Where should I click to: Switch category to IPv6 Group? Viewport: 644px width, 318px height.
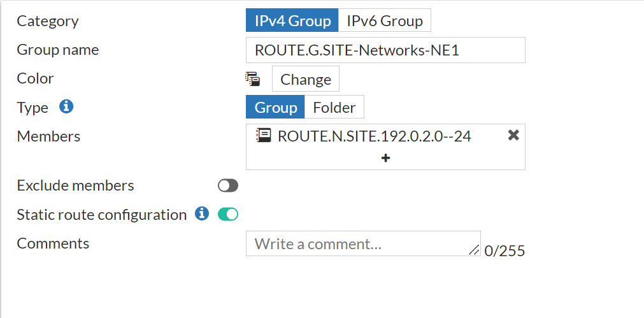click(384, 20)
